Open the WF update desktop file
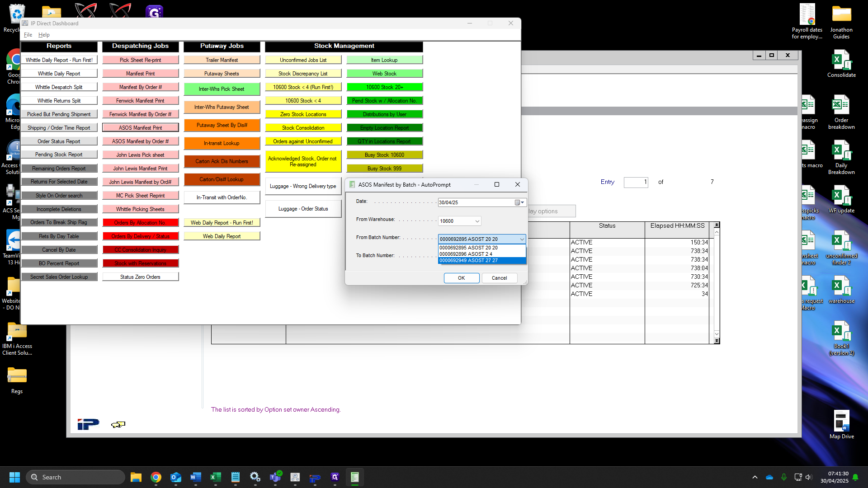 point(841,199)
